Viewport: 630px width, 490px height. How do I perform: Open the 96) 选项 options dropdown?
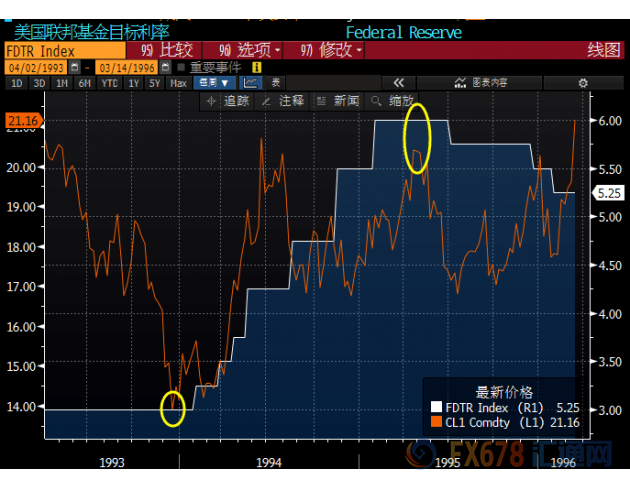pos(243,51)
